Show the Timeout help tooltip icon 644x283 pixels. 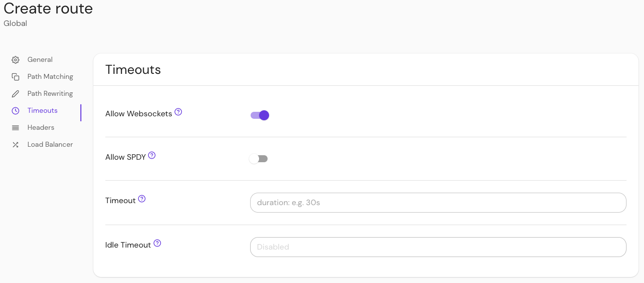click(142, 199)
